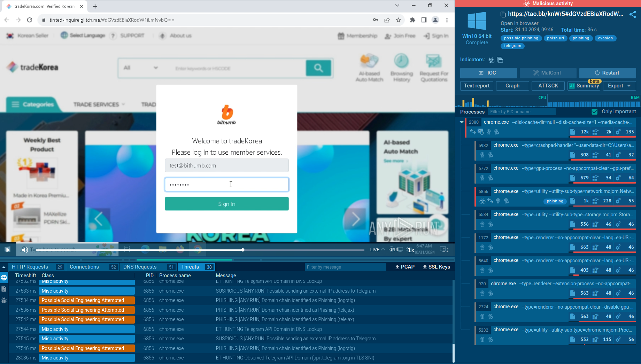Open the ATT&CK matrix button
Image resolution: width=641 pixels, height=364 pixels.
pos(548,86)
